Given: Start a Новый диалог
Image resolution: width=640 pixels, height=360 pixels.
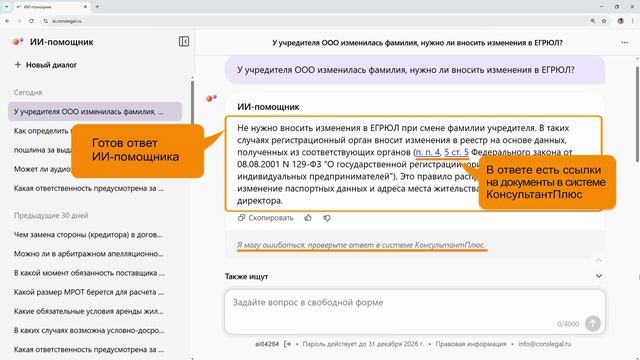Looking at the screenshot, I should pyautogui.click(x=46, y=65).
